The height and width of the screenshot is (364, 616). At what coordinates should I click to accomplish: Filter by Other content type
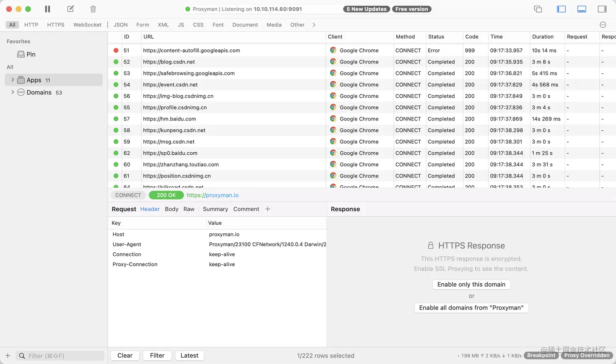coord(297,25)
